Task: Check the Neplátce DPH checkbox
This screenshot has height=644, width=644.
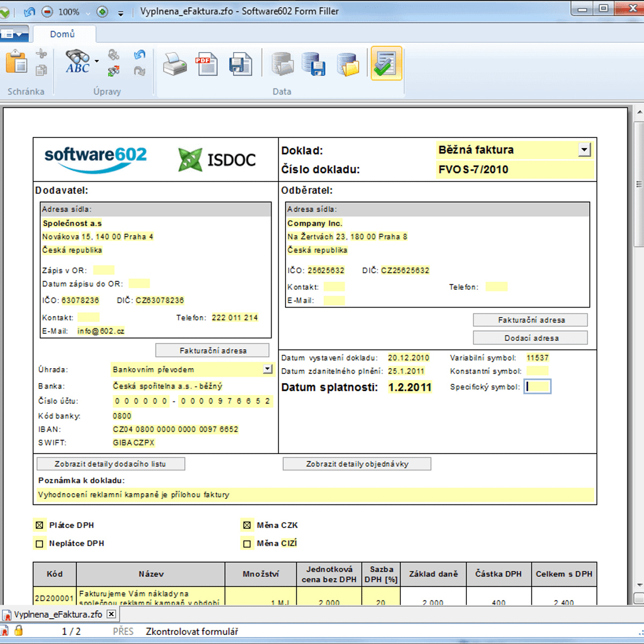Action: pyautogui.click(x=39, y=544)
